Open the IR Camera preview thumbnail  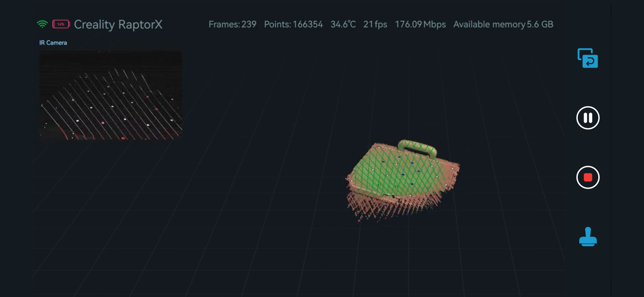(x=111, y=95)
